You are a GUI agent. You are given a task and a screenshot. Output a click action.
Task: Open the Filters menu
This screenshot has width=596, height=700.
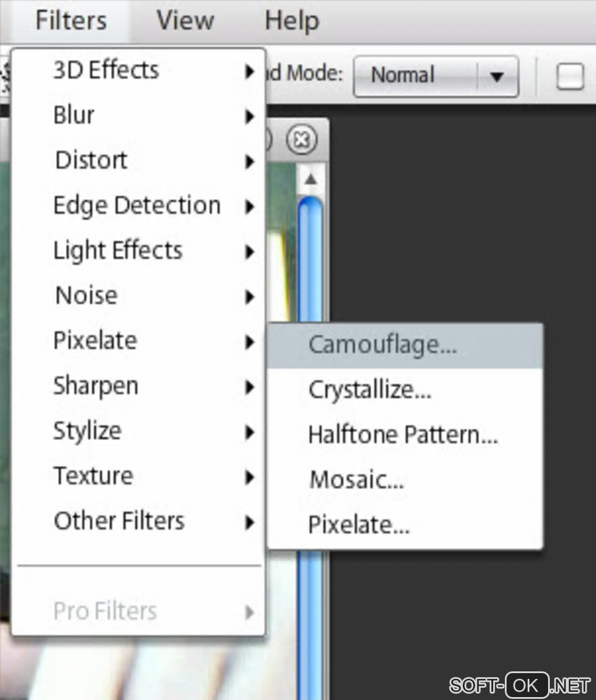[x=71, y=21]
